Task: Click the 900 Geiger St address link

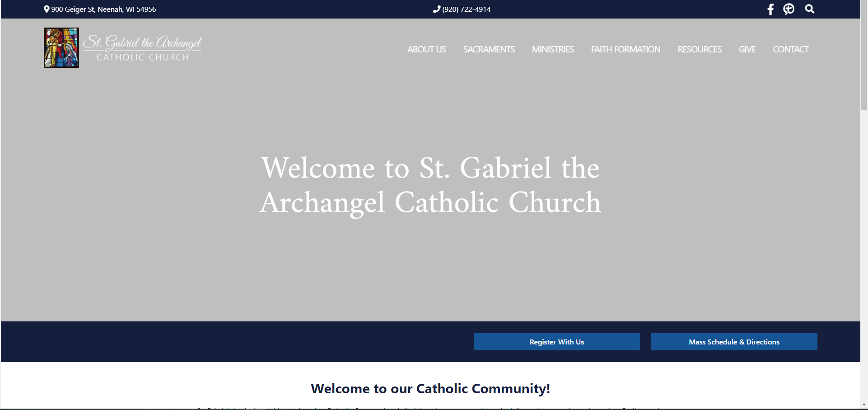Action: coord(103,9)
